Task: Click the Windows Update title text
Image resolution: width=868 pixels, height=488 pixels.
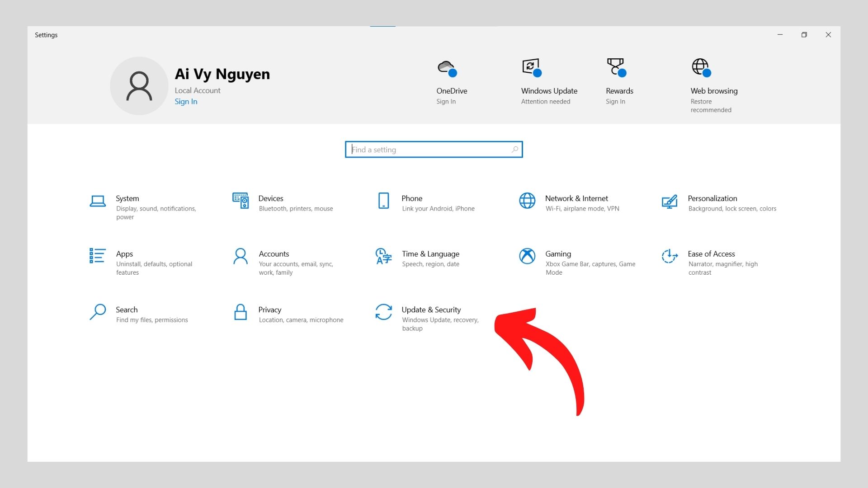Action: (x=549, y=91)
